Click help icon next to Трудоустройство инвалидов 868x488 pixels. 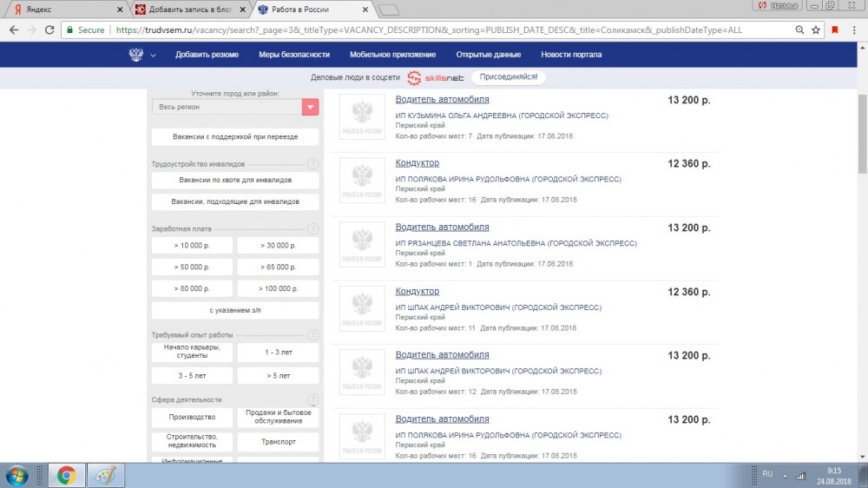coord(312,164)
